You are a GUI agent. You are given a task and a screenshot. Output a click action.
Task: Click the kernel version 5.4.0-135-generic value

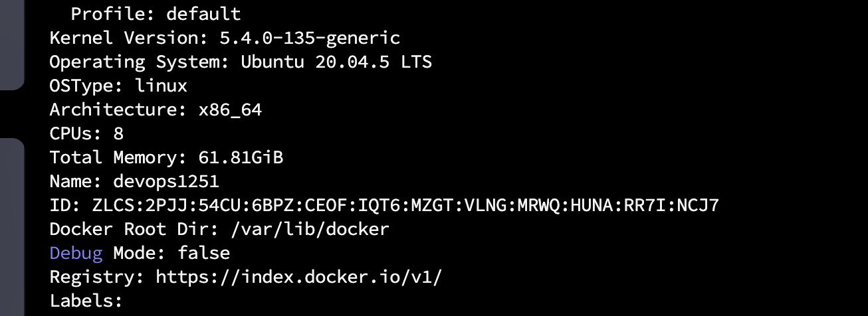pos(310,38)
